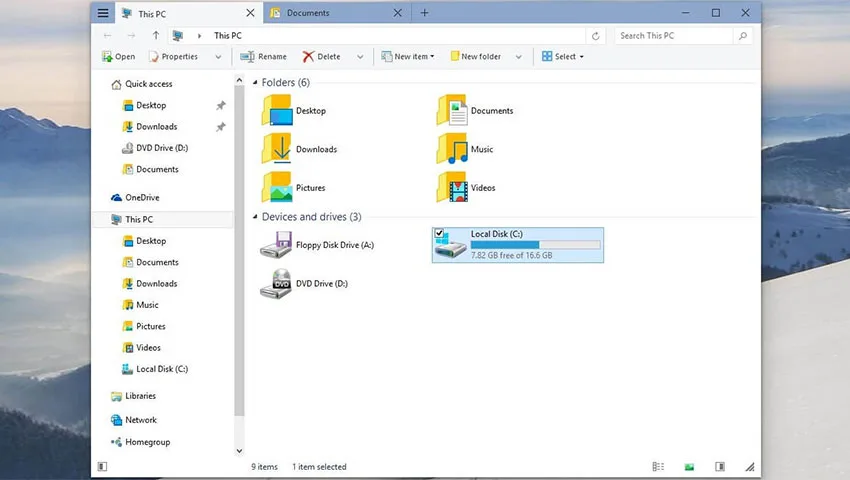Add a new tab with the plus button
Viewport: 850px width, 480px height.
424,13
